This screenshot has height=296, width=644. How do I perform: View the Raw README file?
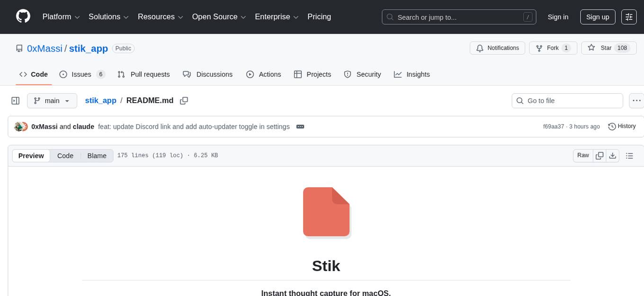pyautogui.click(x=582, y=155)
